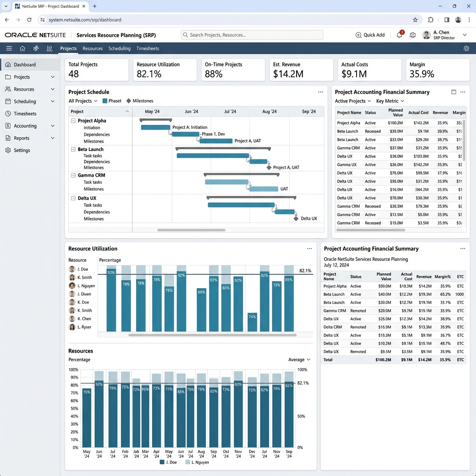The width and height of the screenshot is (476, 476).
Task: Open Resource Utilization ellipsis menu
Action: (x=309, y=249)
